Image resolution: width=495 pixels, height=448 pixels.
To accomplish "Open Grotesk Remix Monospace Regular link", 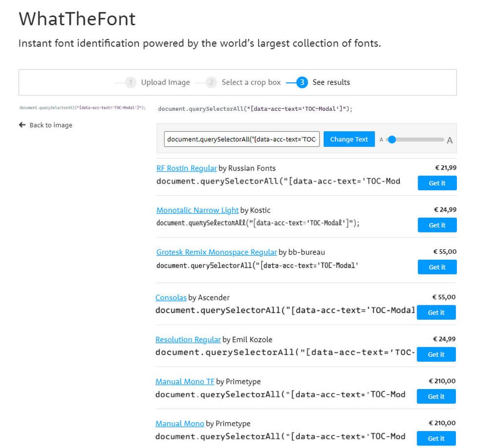I will [217, 252].
